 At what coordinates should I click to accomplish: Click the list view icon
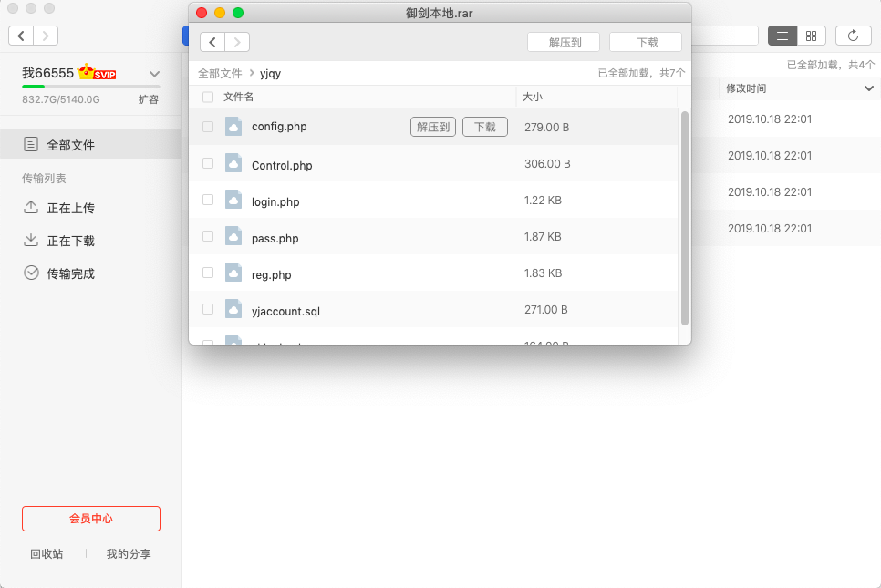[783, 36]
